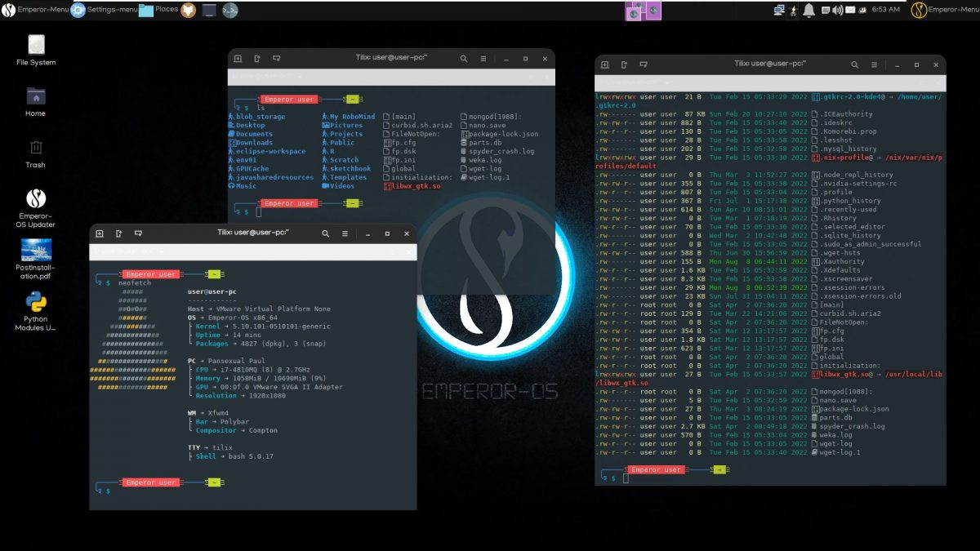
Task: Click the prompt input in the file-listing window
Action: (x=626, y=478)
